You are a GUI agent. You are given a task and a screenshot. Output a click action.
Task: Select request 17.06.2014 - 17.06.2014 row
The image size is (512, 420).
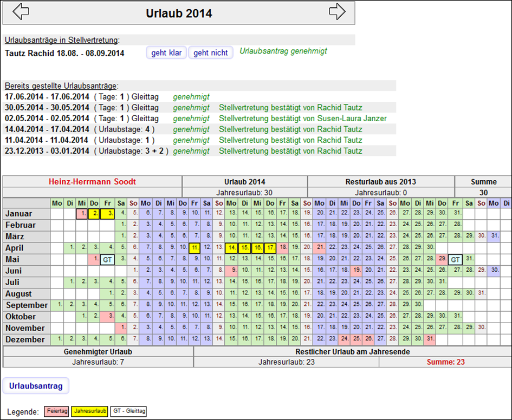(199, 97)
